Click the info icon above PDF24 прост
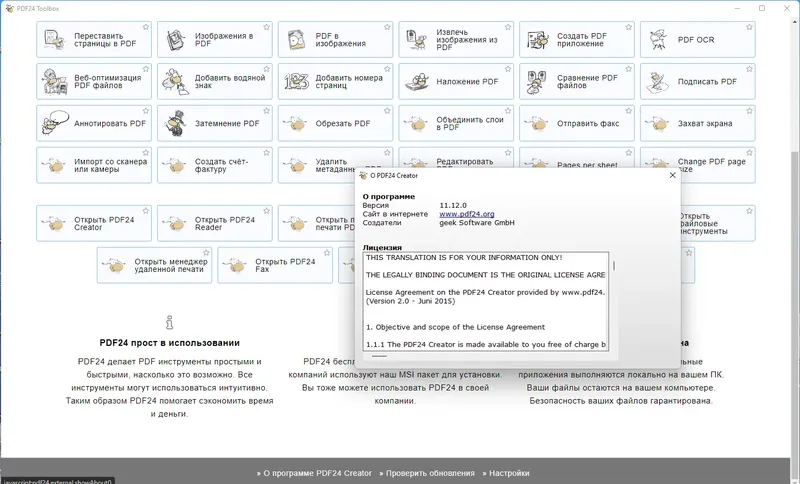Image resolution: width=800 pixels, height=484 pixels. [x=169, y=322]
